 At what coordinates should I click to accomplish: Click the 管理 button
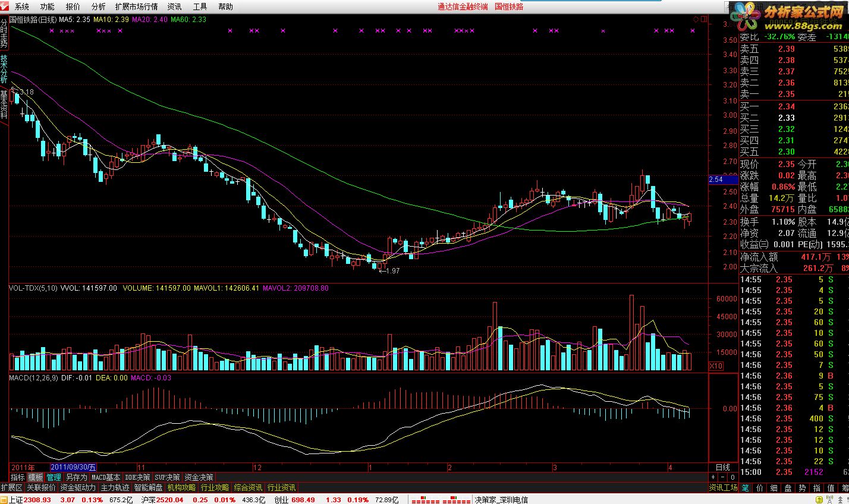click(x=54, y=477)
